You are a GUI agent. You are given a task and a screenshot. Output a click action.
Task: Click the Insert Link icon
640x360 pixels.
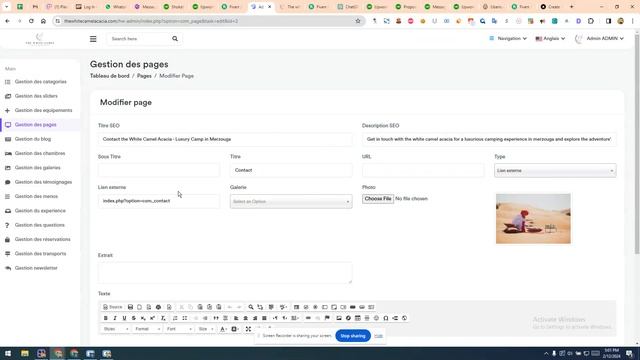[x=308, y=318]
